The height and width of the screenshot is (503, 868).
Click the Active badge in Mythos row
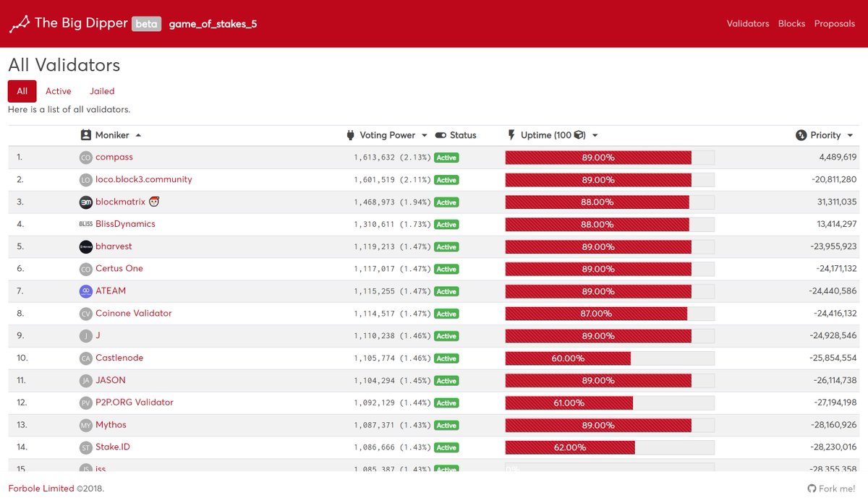[x=446, y=426]
